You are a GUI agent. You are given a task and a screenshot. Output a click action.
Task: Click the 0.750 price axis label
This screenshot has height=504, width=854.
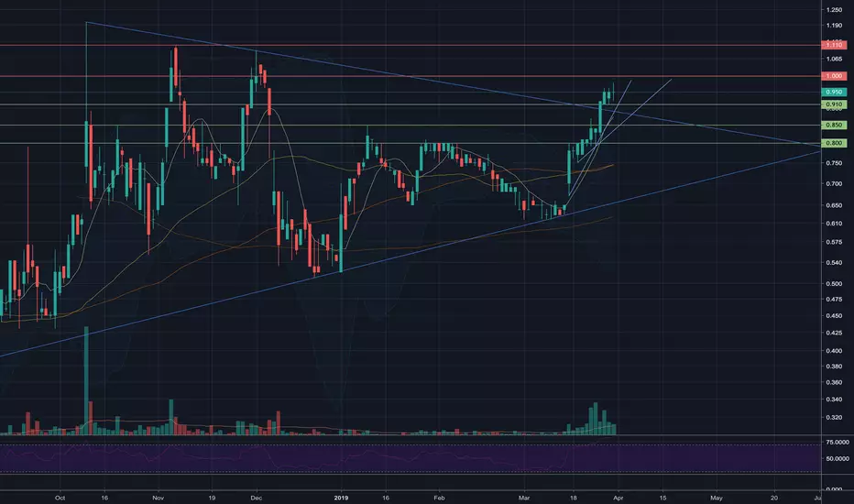pos(834,163)
